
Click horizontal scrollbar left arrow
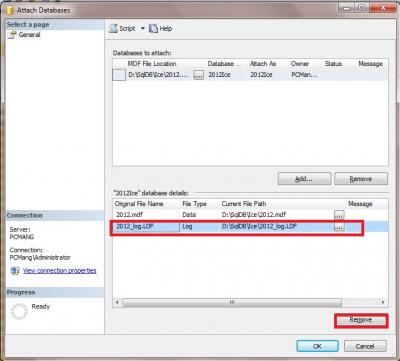tap(117, 302)
